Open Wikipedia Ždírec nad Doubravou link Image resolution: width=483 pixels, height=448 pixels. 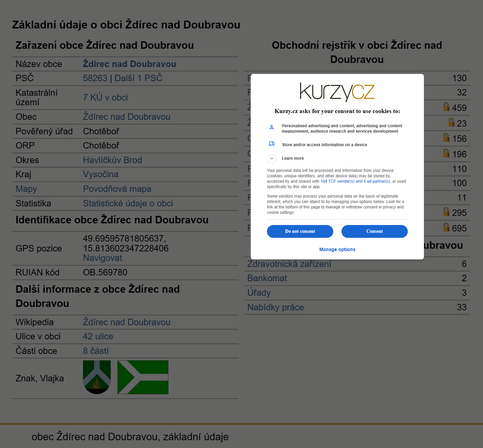coord(127,322)
